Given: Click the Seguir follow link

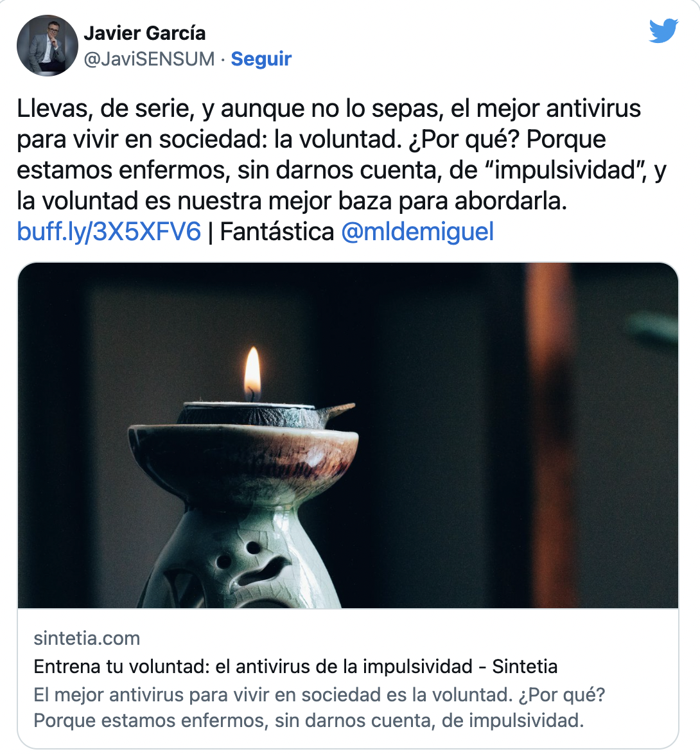Looking at the screenshot, I should 261,58.
